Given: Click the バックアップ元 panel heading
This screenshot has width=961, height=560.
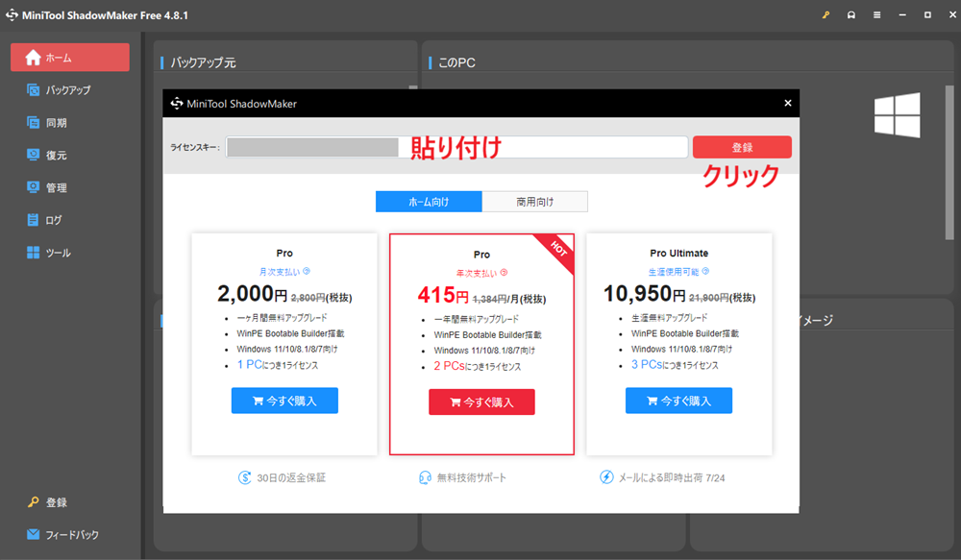Looking at the screenshot, I should coord(203,62).
